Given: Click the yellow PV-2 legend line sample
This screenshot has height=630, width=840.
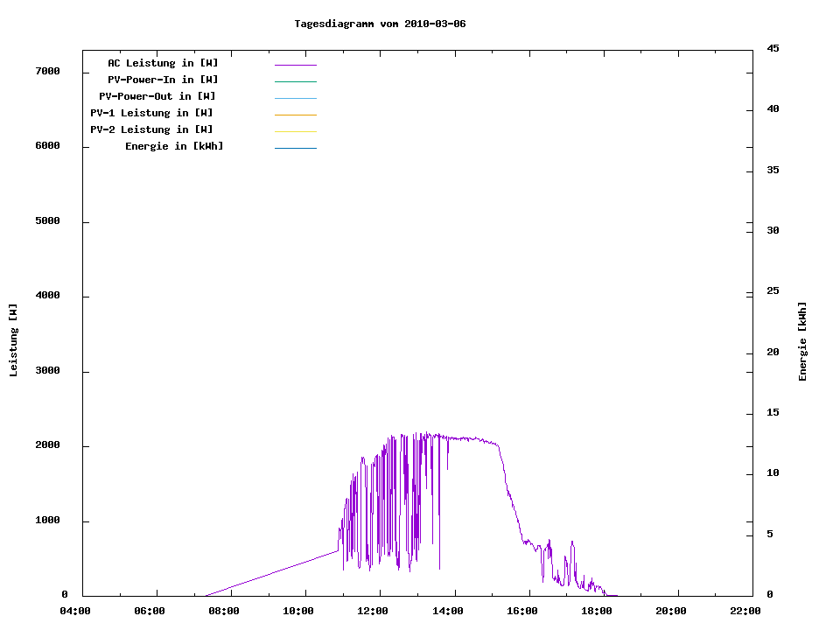Looking at the screenshot, I should 295,131.
